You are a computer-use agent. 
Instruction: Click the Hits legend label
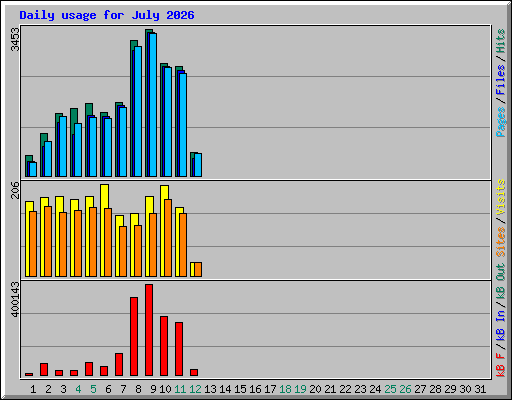click(500, 41)
